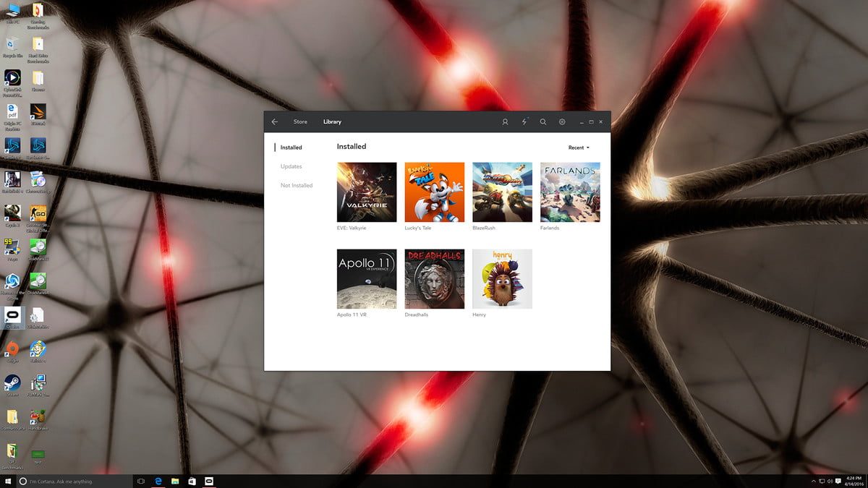Select the Handbrake pineapple desktop icon
This screenshot has width=868, height=488.
pyautogui.click(x=38, y=420)
